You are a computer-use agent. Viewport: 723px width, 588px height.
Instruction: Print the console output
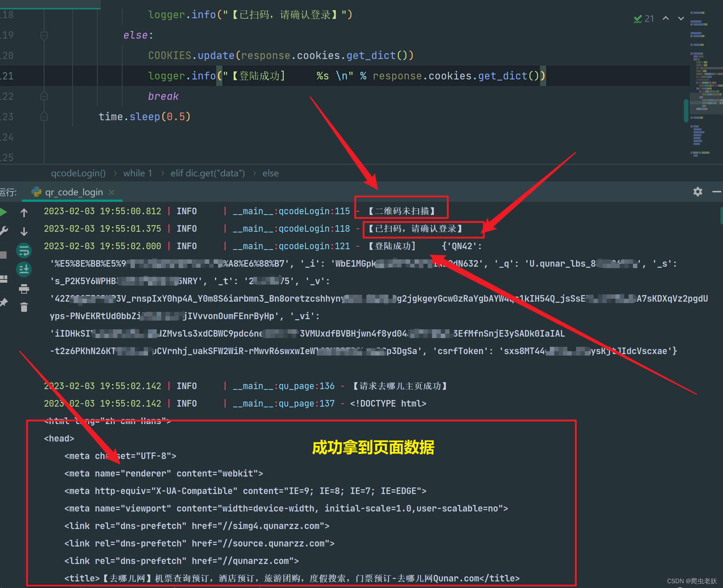pyautogui.click(x=24, y=289)
